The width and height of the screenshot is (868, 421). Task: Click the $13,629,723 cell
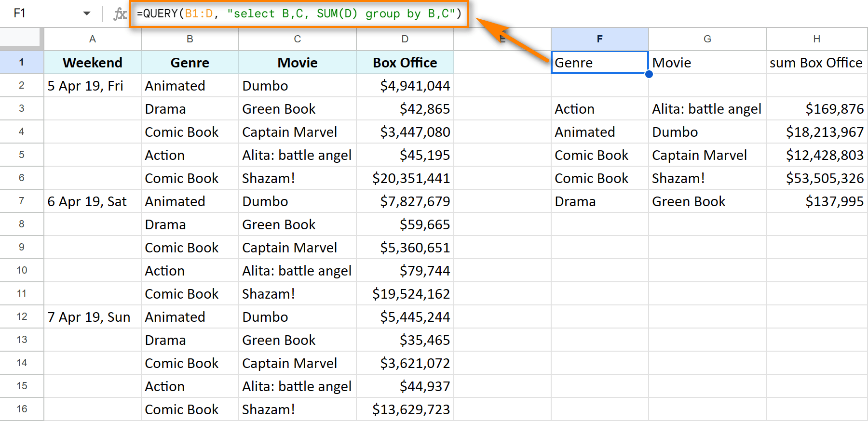405,409
